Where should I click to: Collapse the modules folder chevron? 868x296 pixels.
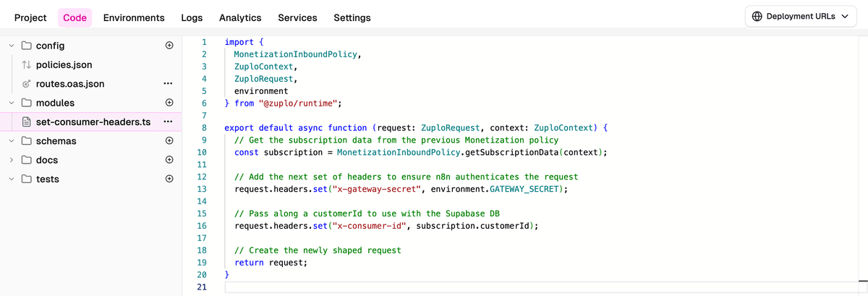pos(12,103)
